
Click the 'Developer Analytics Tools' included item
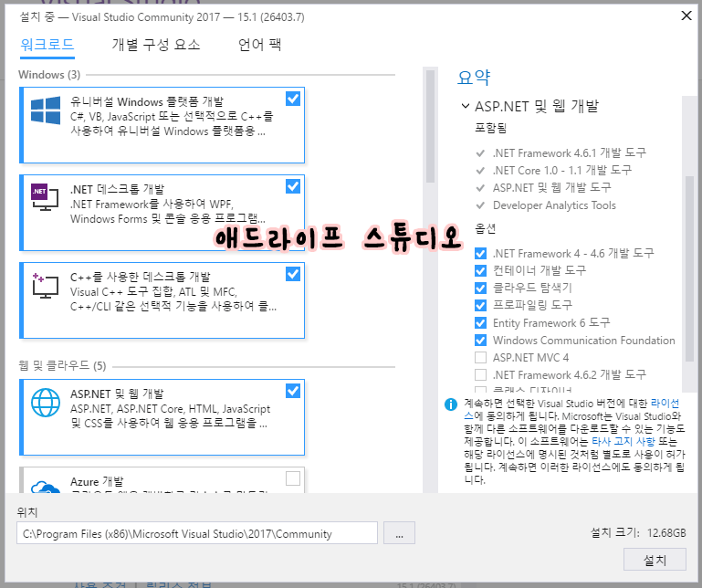pos(554,205)
